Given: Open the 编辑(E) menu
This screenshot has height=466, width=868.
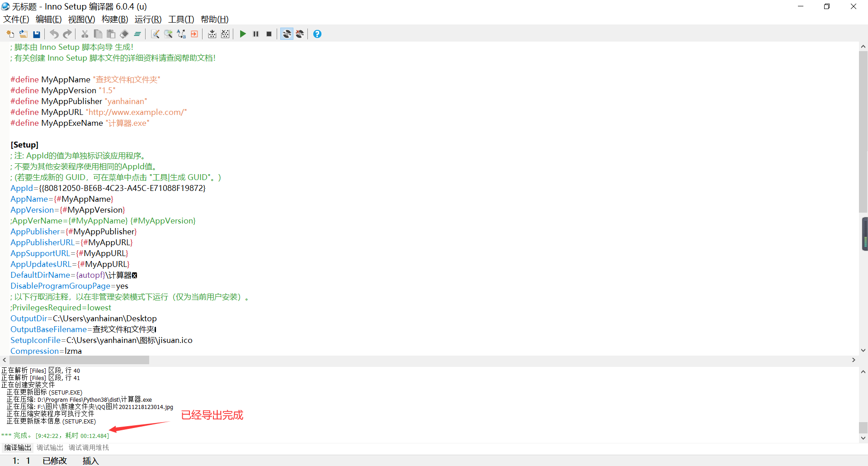Looking at the screenshot, I should [49, 19].
